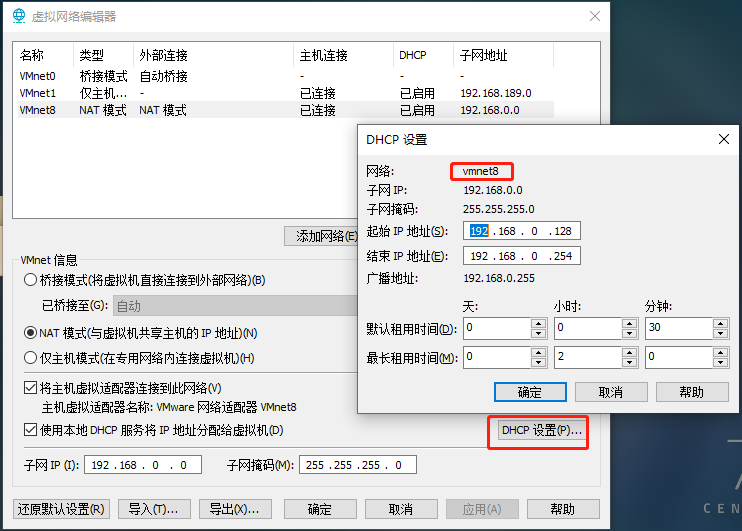Click the 结束 IP 地址 input field
Screen dimensions: 742x531
point(521,256)
